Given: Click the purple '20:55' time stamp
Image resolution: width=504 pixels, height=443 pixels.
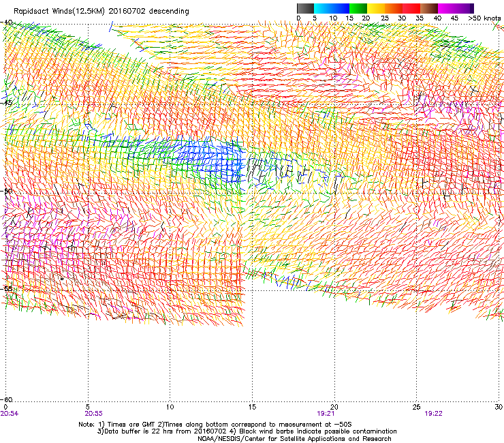Looking at the screenshot, I should click(x=93, y=414).
